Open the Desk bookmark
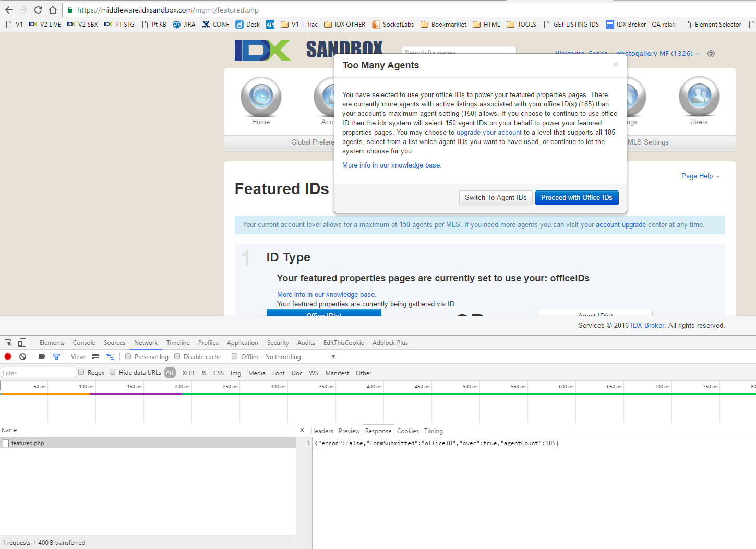This screenshot has height=549, width=756. (x=248, y=25)
